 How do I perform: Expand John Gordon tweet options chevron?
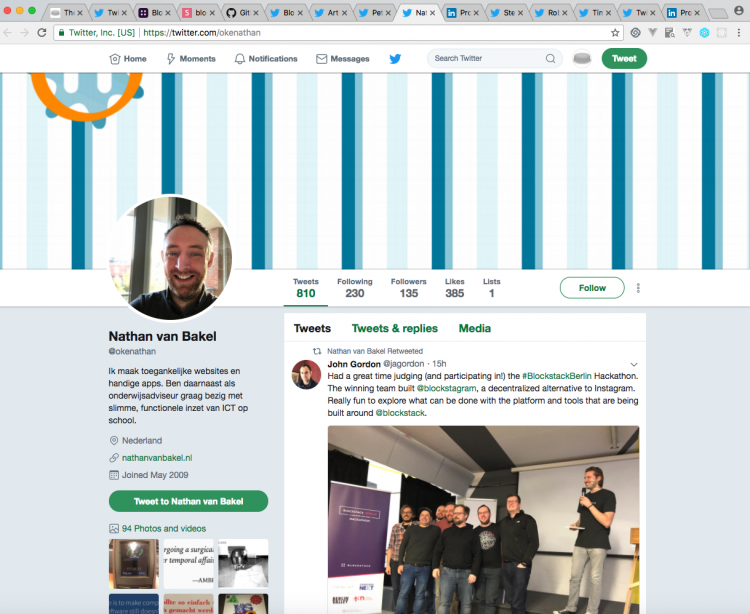(634, 364)
